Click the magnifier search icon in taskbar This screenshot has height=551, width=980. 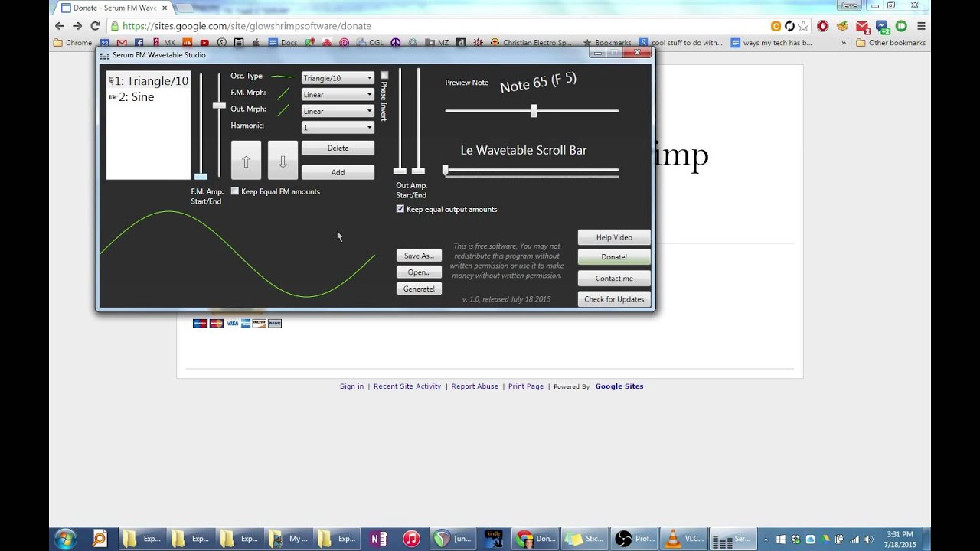click(x=100, y=539)
